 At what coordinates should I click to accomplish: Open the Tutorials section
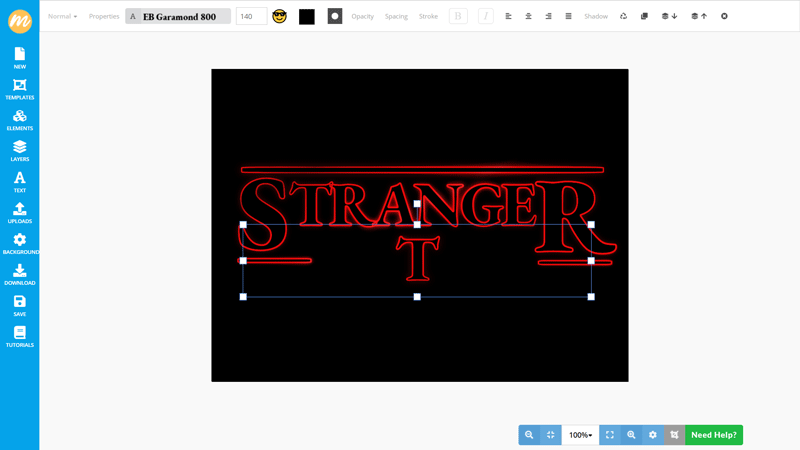point(19,337)
